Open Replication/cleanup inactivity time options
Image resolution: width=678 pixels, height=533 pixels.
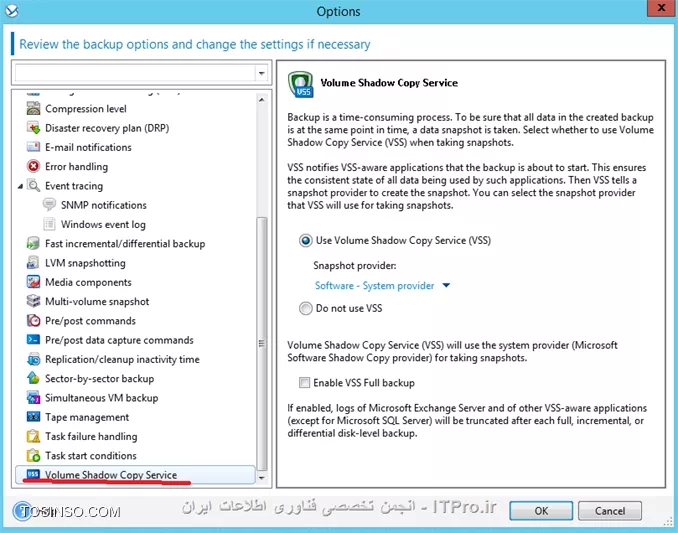122,359
